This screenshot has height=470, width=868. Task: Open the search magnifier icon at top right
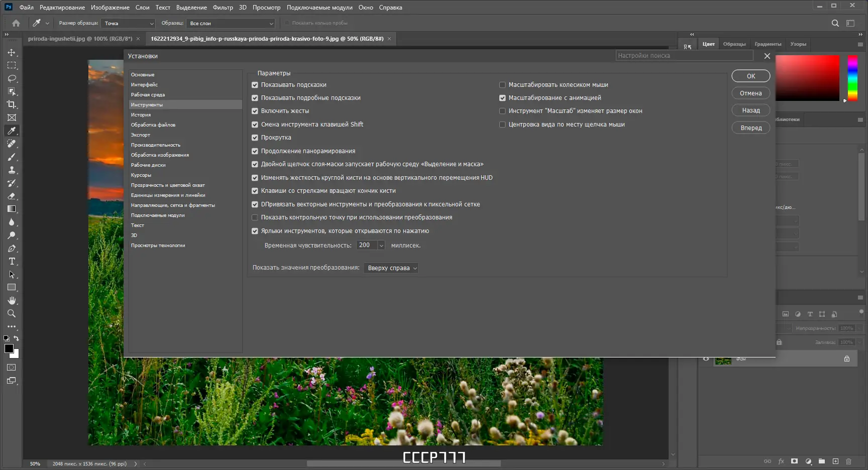point(835,23)
